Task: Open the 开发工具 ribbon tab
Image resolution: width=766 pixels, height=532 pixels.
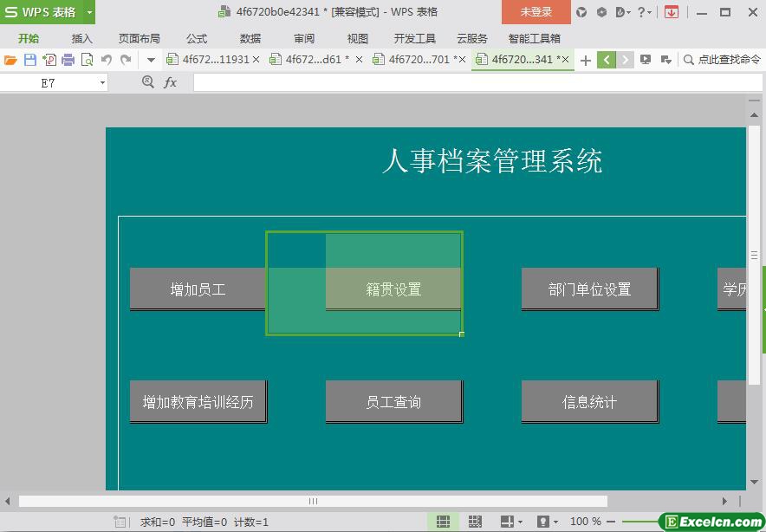Action: coord(415,39)
